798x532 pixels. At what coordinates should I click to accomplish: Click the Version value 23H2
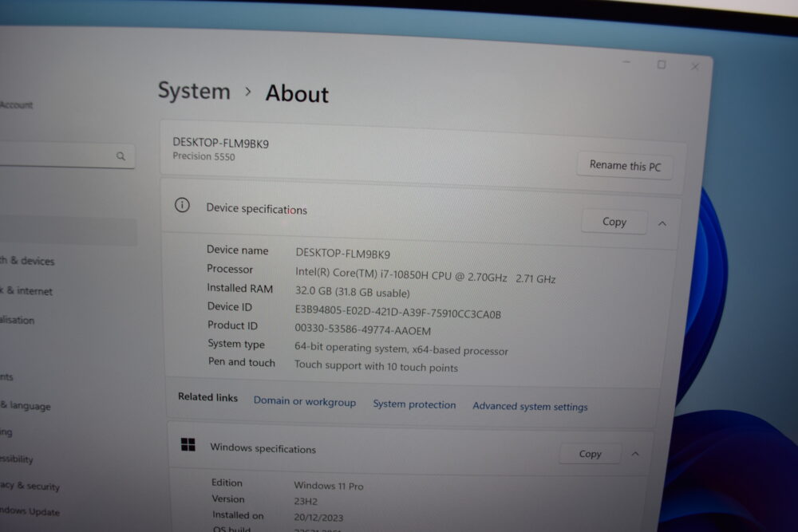pyautogui.click(x=306, y=501)
